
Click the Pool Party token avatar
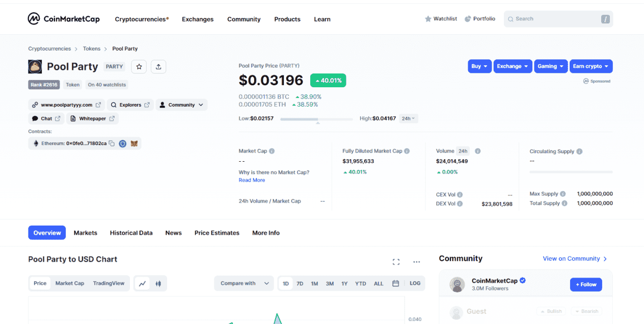pyautogui.click(x=35, y=66)
